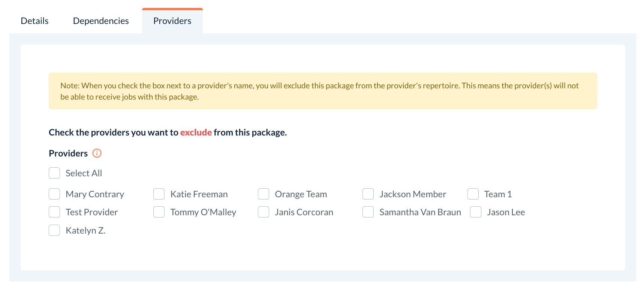Exclude Jackson Member provider
Screen dimensions: 644x286
pos(368,194)
